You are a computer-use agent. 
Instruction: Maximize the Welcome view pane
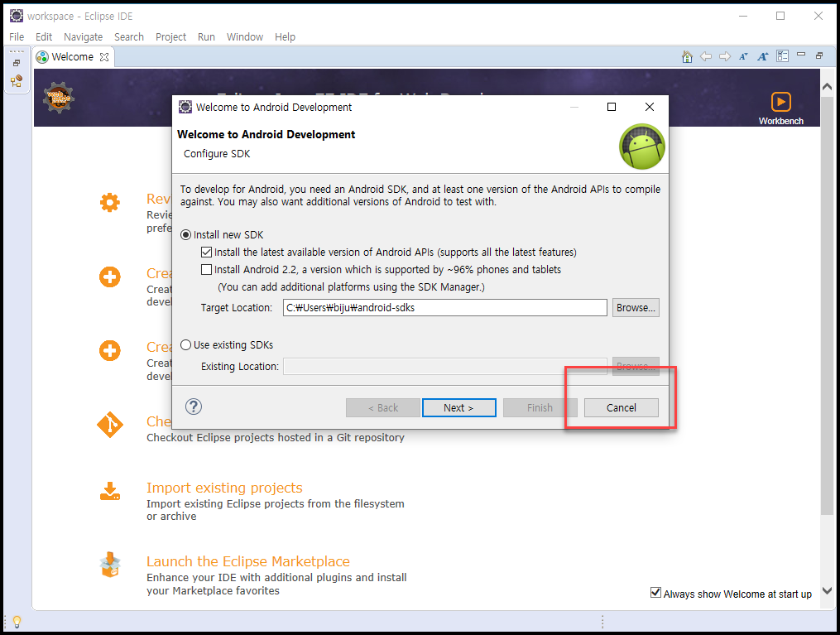tap(819, 55)
